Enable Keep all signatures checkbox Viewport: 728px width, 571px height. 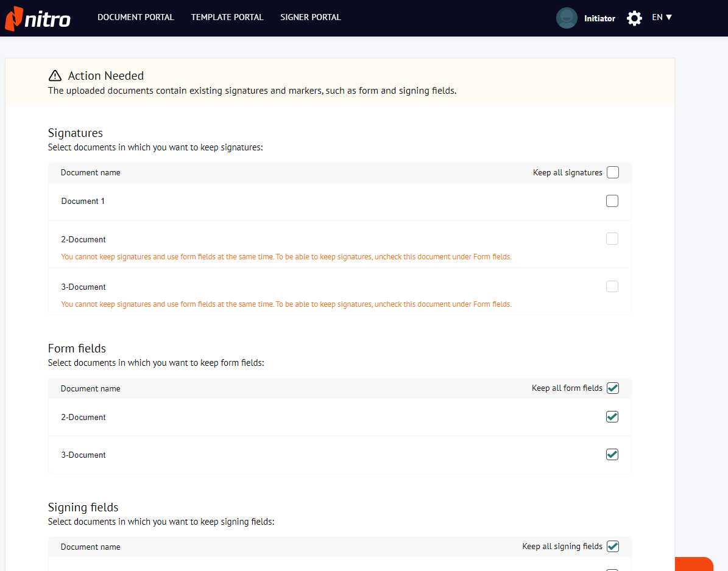612,172
